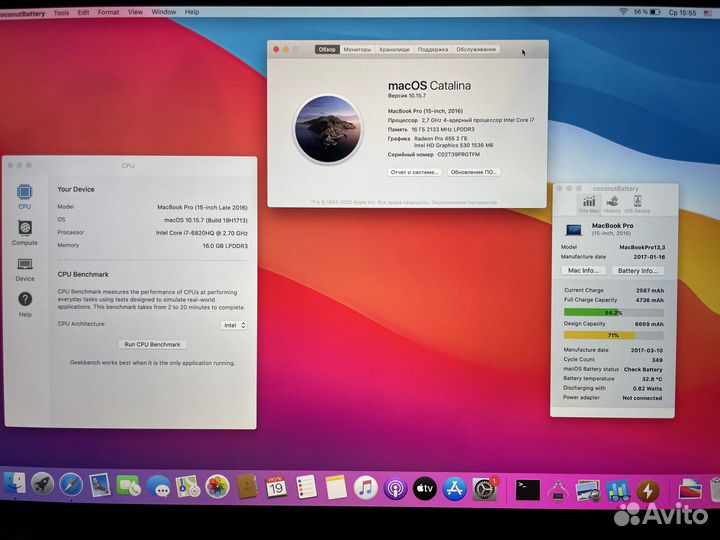Open Contacts book icon in Dock
Screen dimensions: 720x540
(247, 487)
